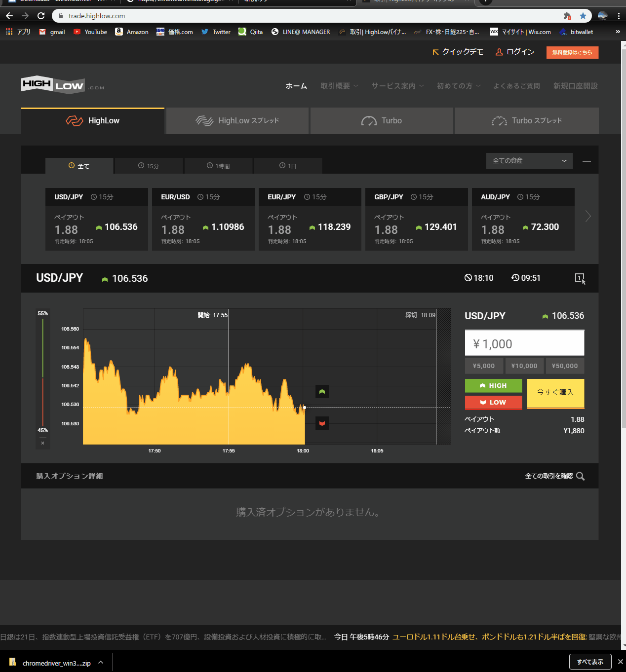This screenshot has width=626, height=672.
Task: Choose the red LOW option button
Action: [493, 402]
